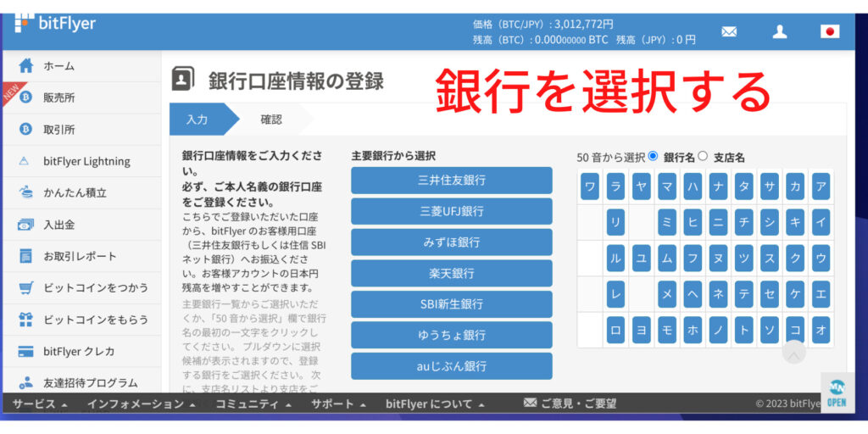Click the 友達招待プログラム people icon

[x=25, y=382]
